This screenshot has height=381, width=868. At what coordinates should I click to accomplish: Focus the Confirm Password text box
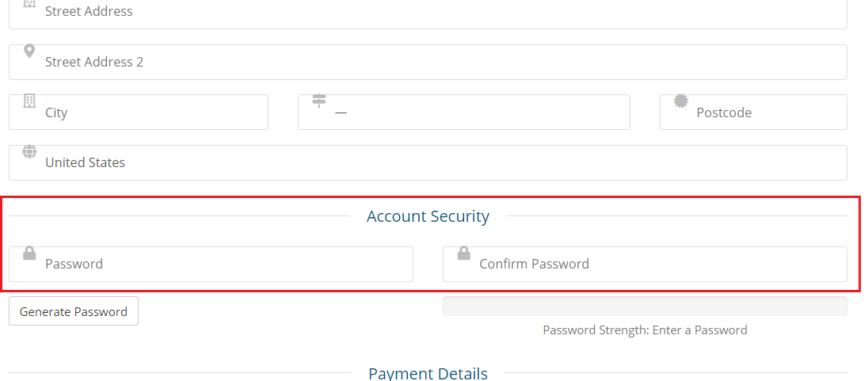pos(645,264)
